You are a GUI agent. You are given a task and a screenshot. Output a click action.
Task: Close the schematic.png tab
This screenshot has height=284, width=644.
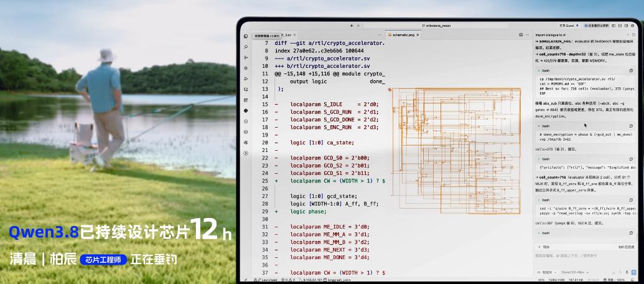418,35
